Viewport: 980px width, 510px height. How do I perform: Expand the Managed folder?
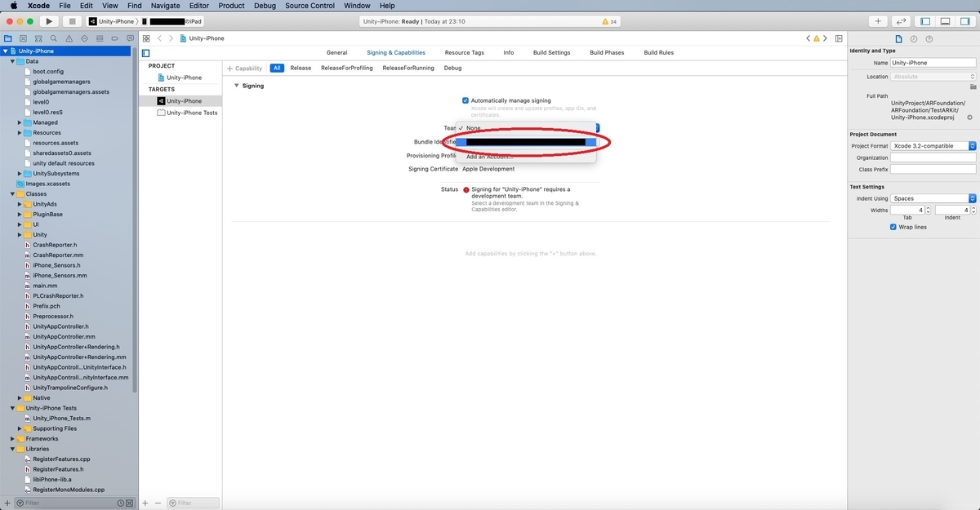(x=20, y=122)
